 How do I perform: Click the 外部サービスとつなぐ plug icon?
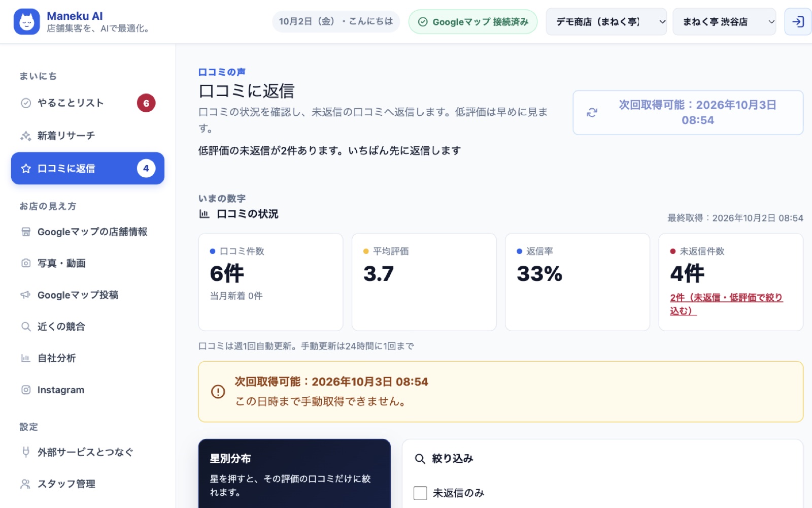point(26,452)
